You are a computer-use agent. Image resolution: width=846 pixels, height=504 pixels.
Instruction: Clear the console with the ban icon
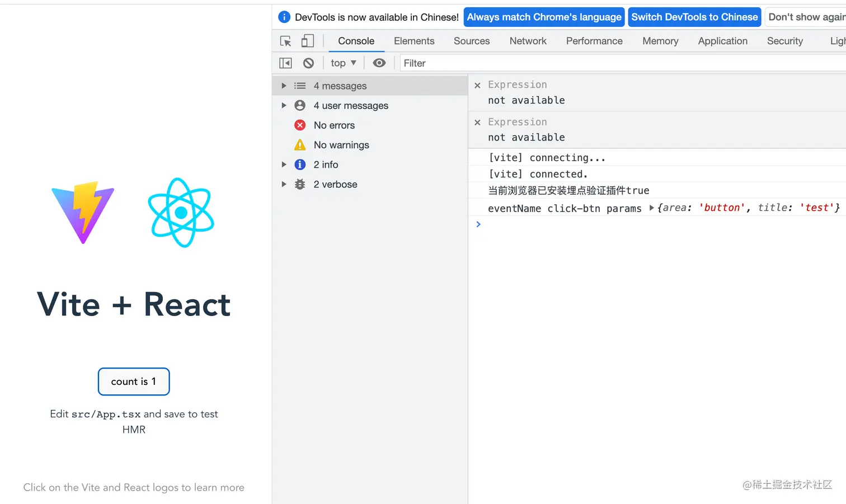pyautogui.click(x=308, y=63)
